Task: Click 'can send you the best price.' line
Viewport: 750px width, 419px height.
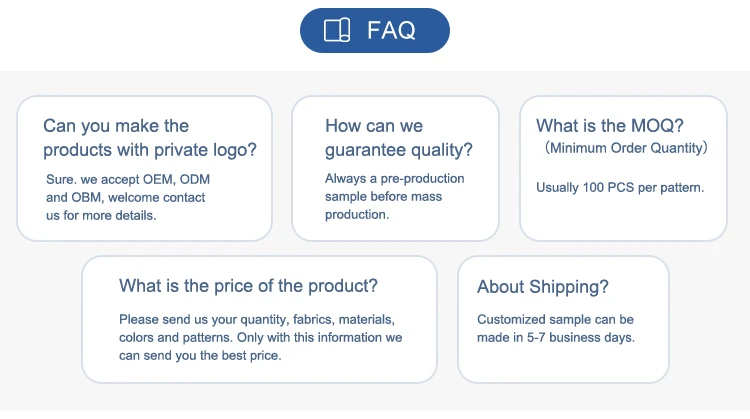Action: [x=200, y=356]
